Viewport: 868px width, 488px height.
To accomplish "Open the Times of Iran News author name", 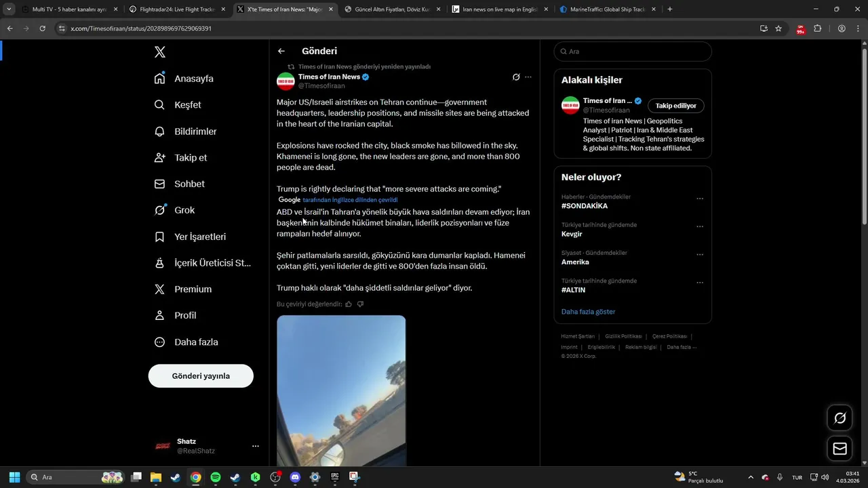I will 329,77.
